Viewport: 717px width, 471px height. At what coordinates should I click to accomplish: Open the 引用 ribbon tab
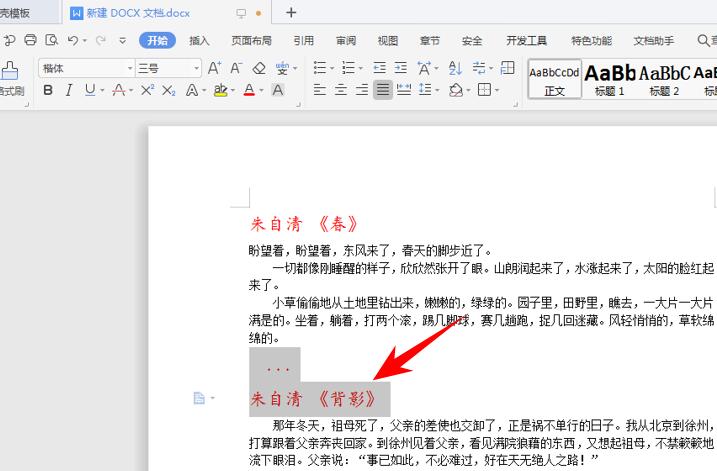click(x=304, y=41)
